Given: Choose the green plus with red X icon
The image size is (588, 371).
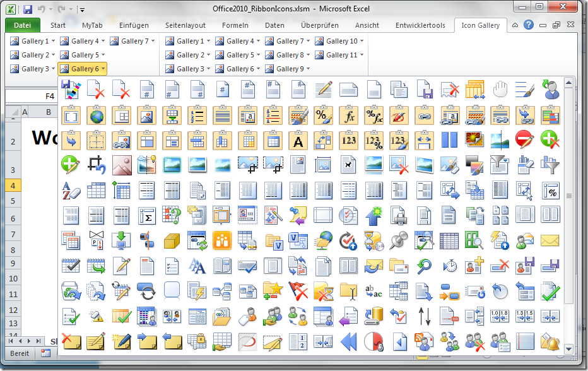Looking at the screenshot, I should (x=550, y=140).
